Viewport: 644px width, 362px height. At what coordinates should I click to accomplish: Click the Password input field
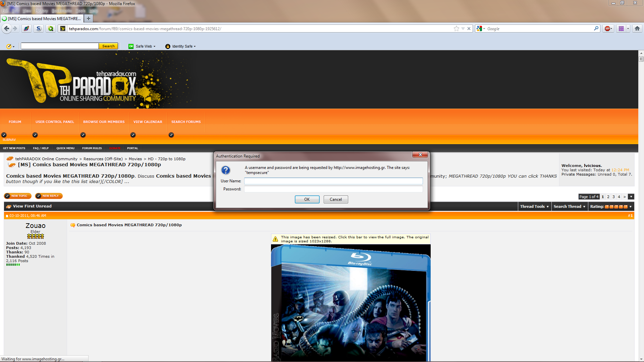coord(333,189)
